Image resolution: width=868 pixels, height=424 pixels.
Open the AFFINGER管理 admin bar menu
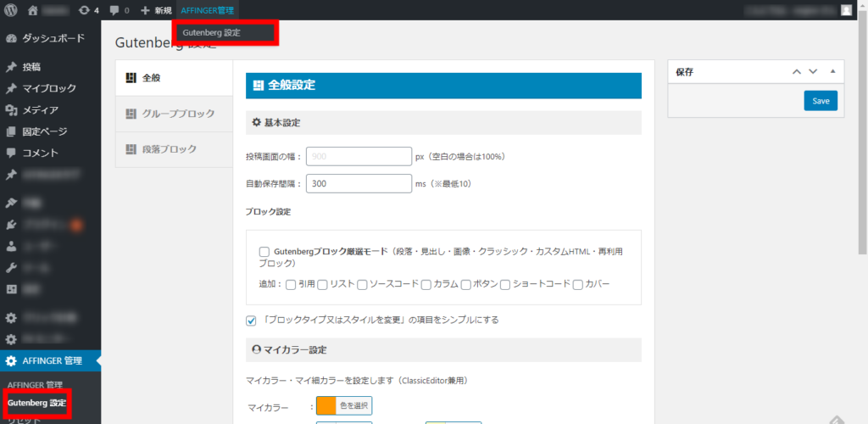[207, 10]
